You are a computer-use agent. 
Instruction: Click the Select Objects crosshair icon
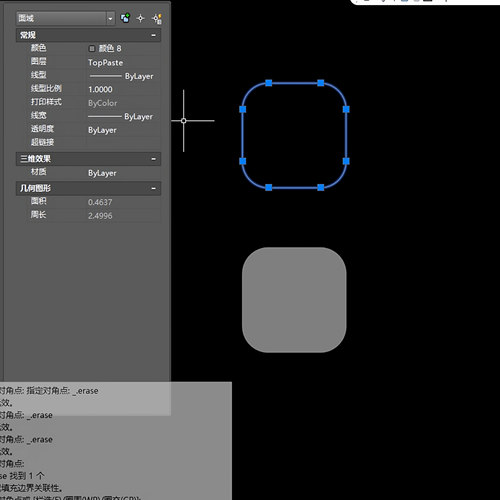140,18
